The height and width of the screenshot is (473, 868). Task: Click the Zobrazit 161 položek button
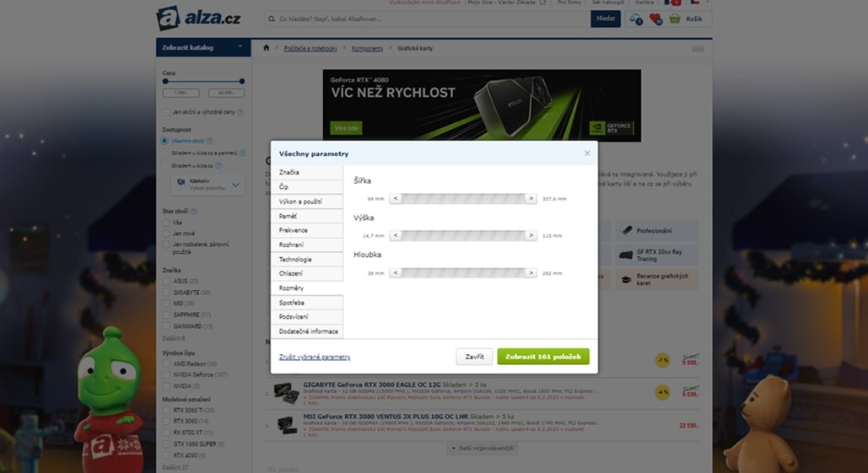(543, 357)
